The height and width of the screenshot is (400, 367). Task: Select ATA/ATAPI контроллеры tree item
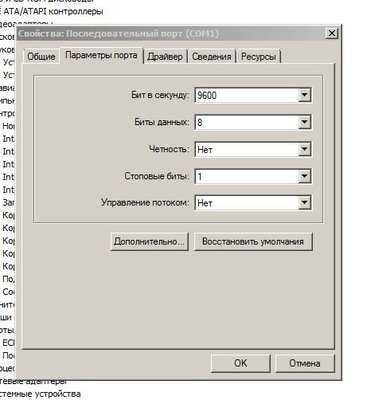(x=52, y=12)
